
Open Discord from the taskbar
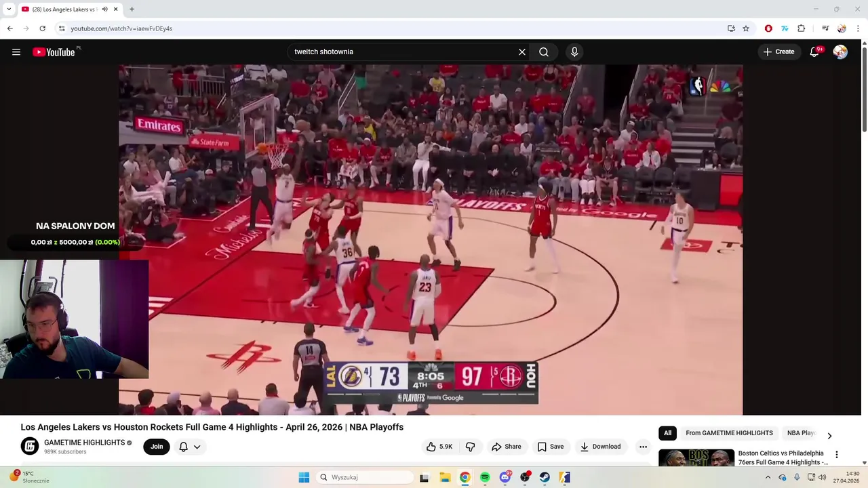point(505,477)
